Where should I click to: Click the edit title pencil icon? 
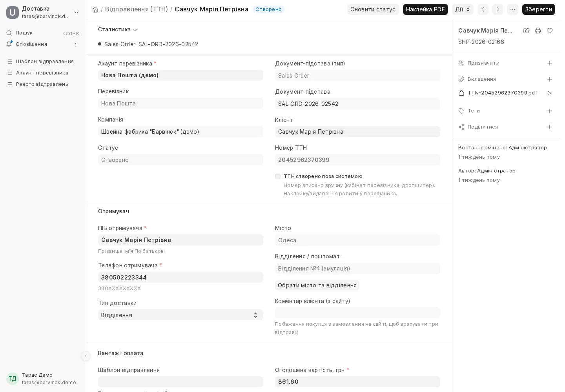(x=526, y=31)
